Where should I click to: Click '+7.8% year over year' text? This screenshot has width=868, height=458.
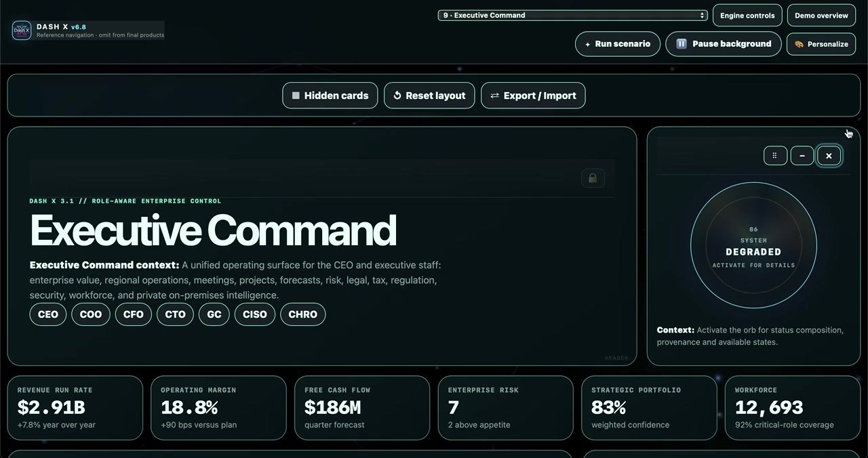click(56, 425)
